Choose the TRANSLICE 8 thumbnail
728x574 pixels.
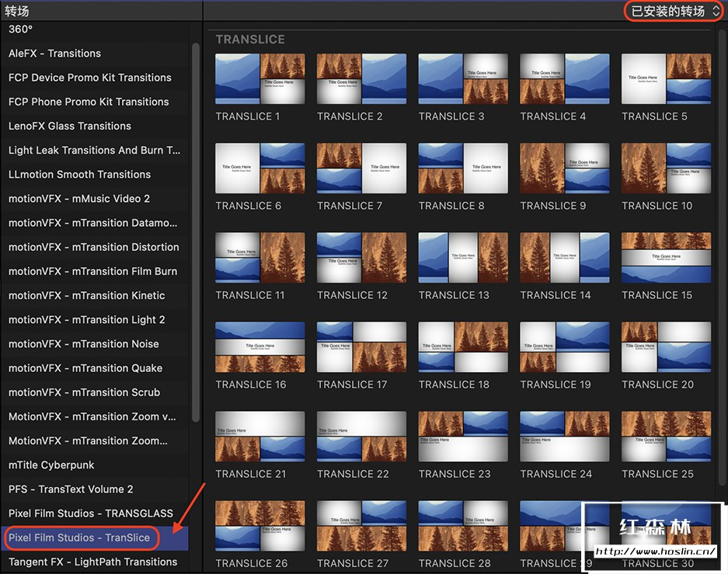tap(463, 168)
